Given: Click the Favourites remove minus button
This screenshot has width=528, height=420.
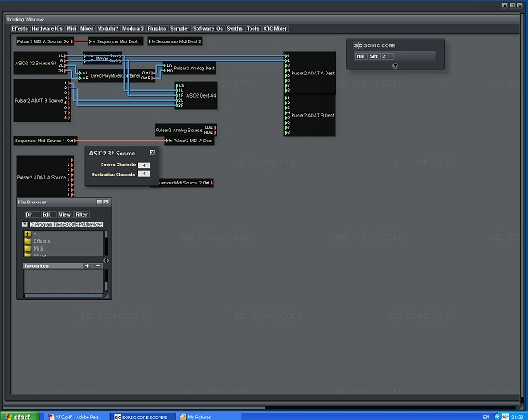Looking at the screenshot, I should [x=98, y=266].
